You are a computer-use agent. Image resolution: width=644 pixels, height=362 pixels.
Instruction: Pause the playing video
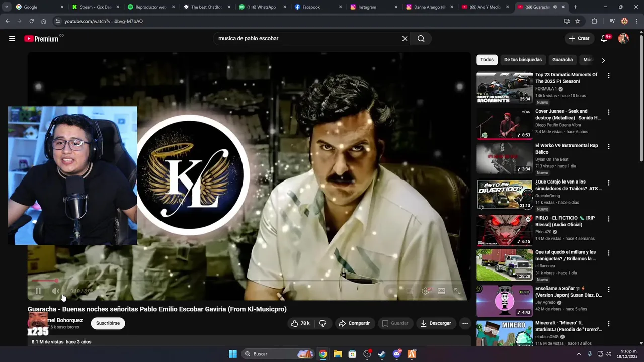[38, 291]
